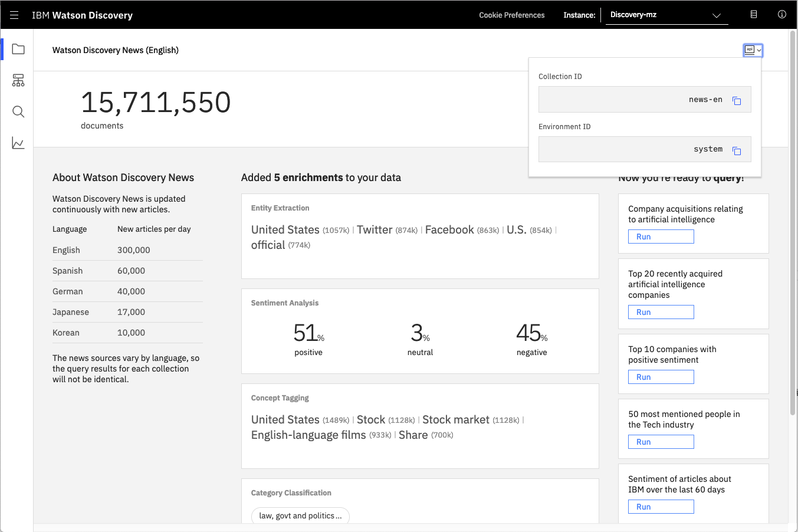The height and width of the screenshot is (532, 798).
Task: Open the hamburger navigation menu
Action: point(14,15)
